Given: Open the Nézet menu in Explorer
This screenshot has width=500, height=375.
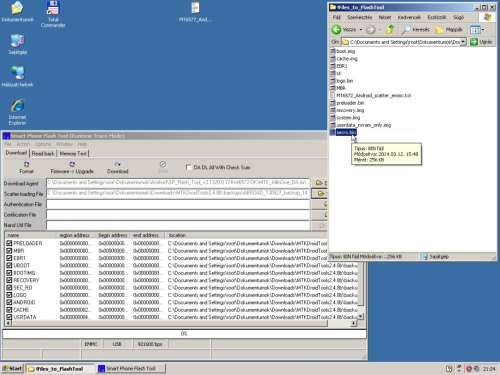Looking at the screenshot, I should (x=385, y=17).
